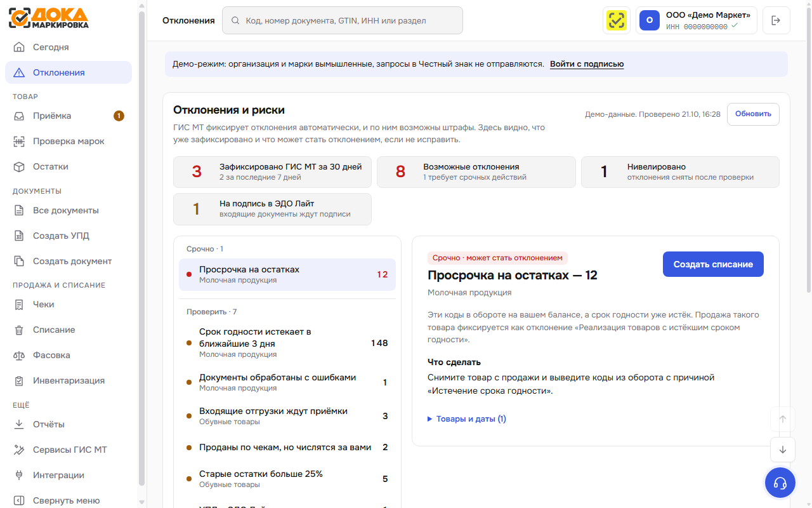This screenshot has width=812, height=508.
Task: Jump down with the arrow-down button
Action: pos(782,450)
